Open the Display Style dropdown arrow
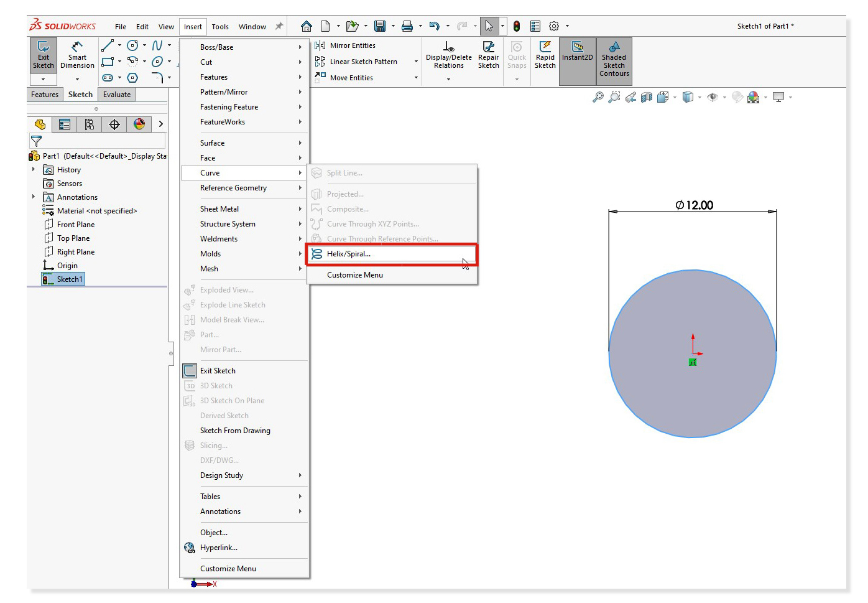 pos(699,97)
